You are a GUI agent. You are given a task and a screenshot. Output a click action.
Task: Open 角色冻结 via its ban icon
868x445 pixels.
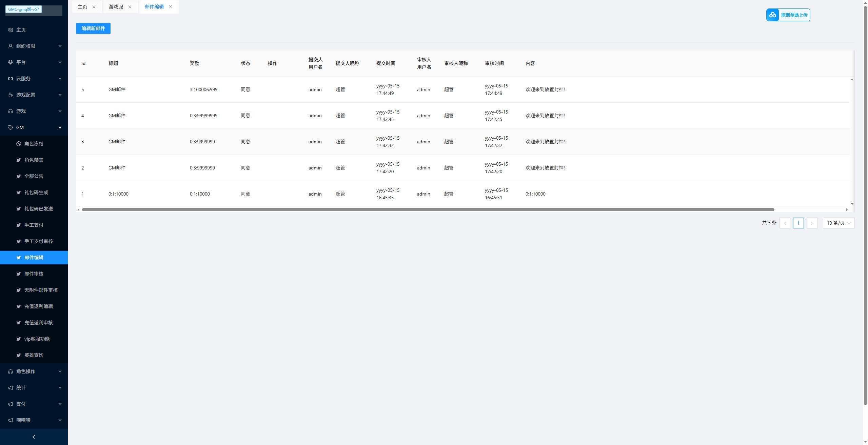point(19,144)
